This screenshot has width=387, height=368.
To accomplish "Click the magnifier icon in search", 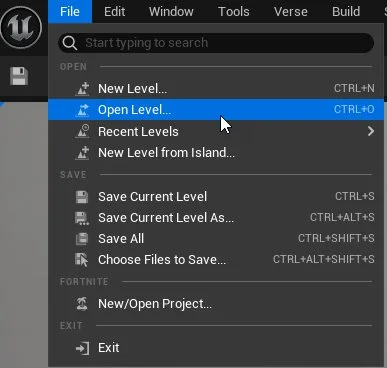I will tap(70, 43).
